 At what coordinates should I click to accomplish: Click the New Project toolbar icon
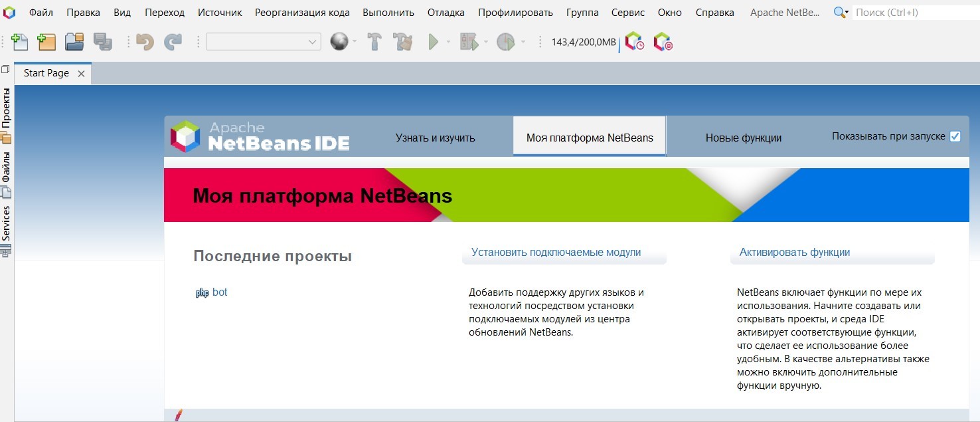46,41
